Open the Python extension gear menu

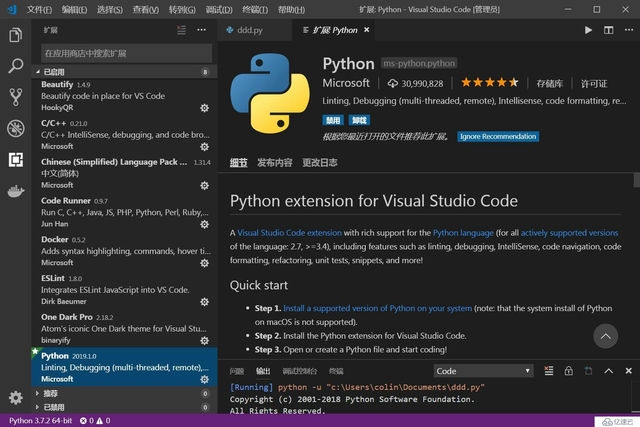[204, 379]
